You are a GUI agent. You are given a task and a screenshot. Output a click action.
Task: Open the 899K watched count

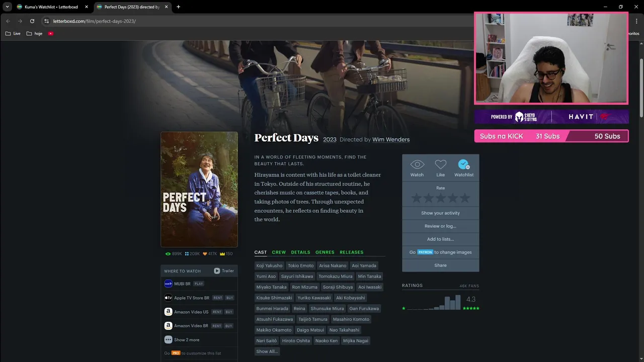click(174, 254)
